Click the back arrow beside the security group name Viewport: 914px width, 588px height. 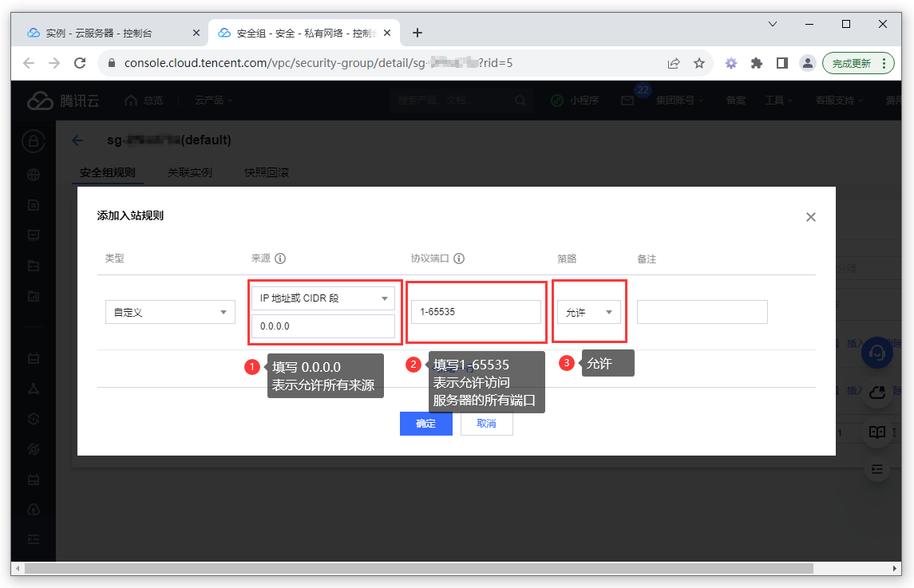coord(77,140)
